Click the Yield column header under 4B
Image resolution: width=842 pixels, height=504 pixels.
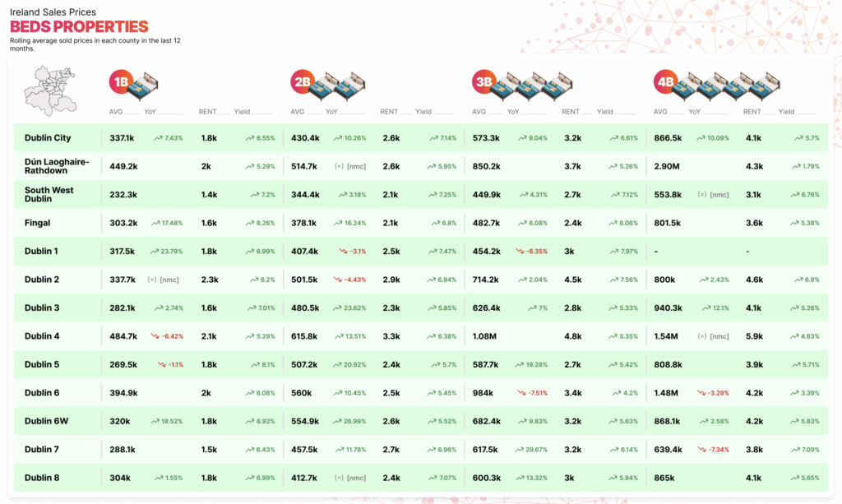(x=786, y=112)
